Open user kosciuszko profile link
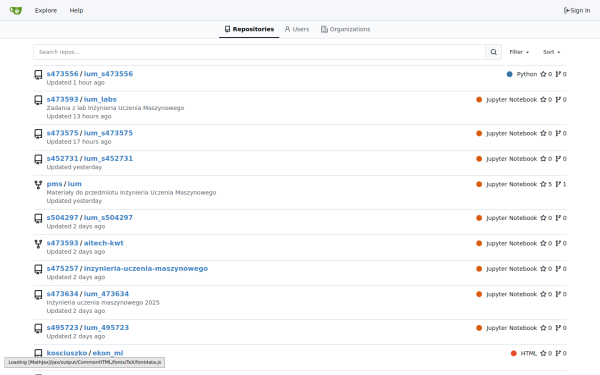The image size is (600, 375). pyautogui.click(x=67, y=353)
